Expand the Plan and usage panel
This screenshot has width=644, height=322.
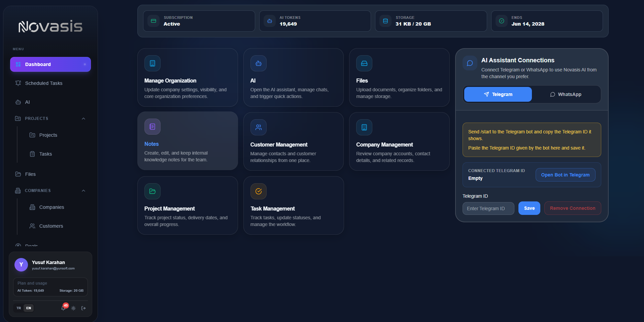(50, 287)
